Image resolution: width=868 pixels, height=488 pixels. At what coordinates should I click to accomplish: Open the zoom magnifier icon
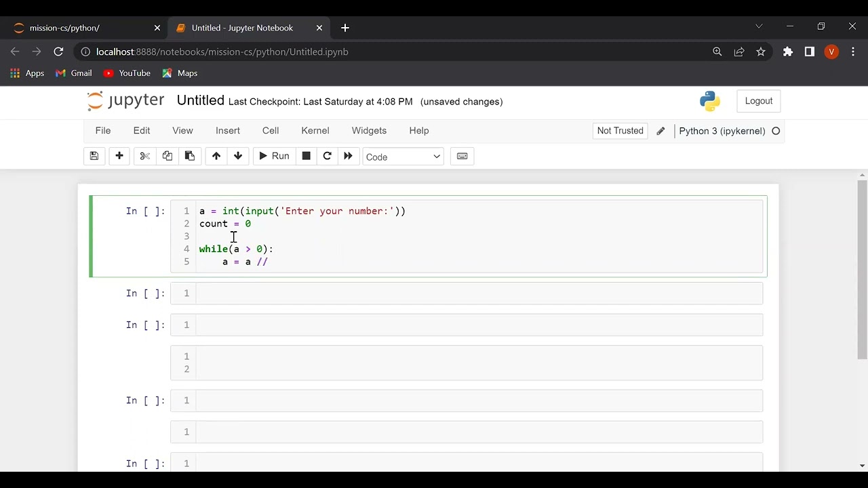pyautogui.click(x=717, y=52)
